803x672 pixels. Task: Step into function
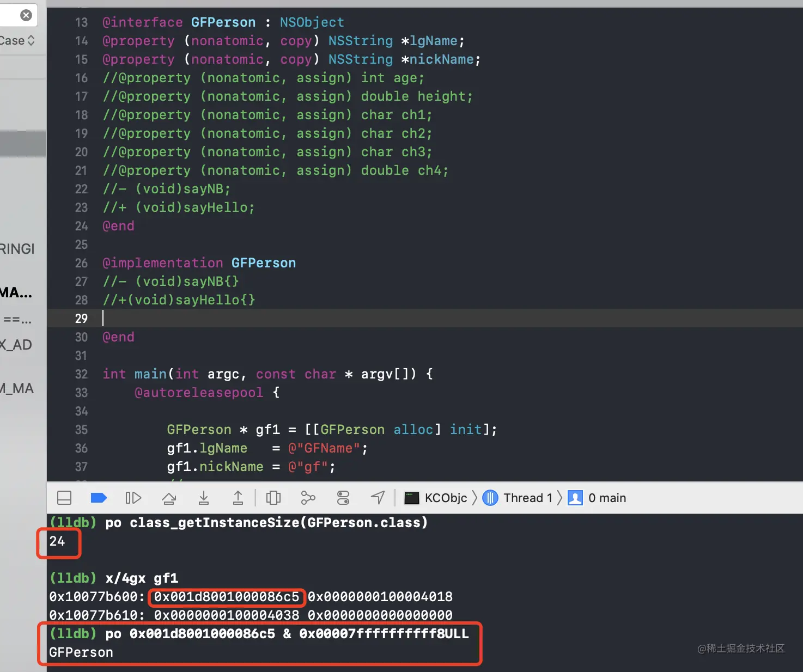click(x=204, y=498)
